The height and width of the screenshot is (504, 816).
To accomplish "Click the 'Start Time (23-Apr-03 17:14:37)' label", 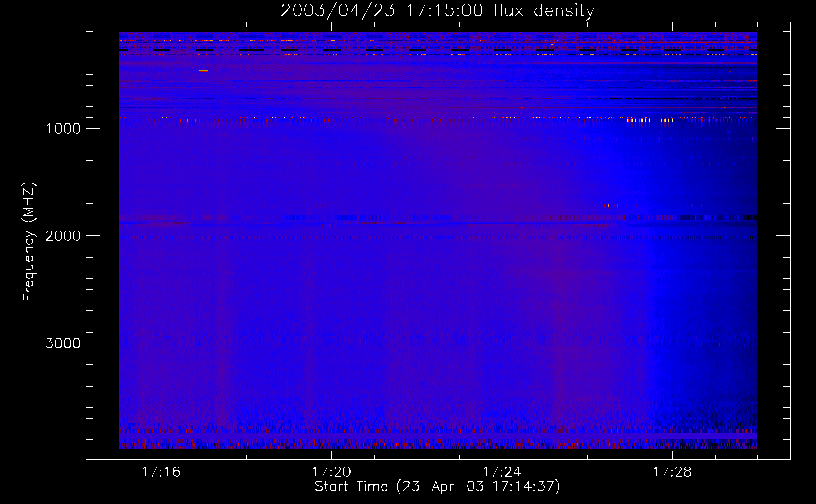I will click(437, 487).
